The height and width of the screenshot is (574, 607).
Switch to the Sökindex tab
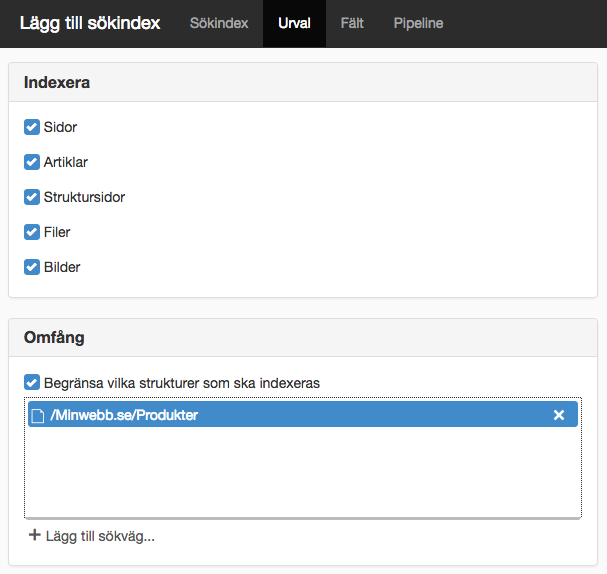[219, 23]
